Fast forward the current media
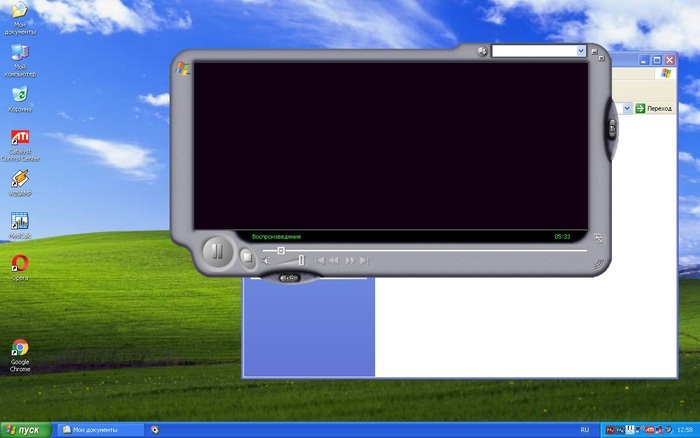Viewport: 700px width, 438px height. pos(350,261)
